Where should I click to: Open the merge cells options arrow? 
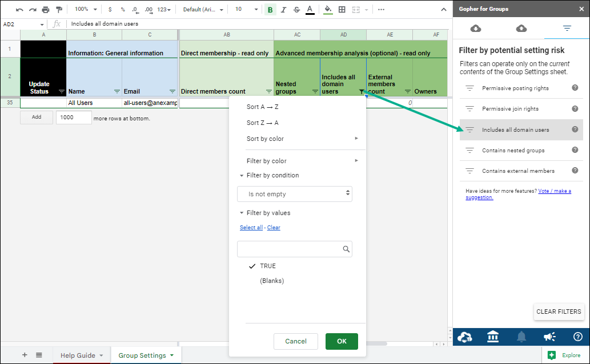click(366, 10)
